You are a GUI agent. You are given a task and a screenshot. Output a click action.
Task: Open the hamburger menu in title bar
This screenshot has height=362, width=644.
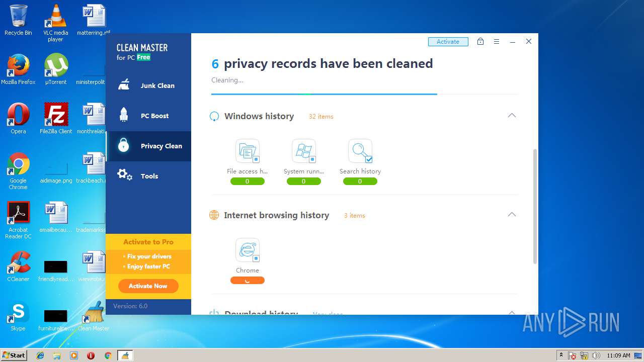coord(497,42)
